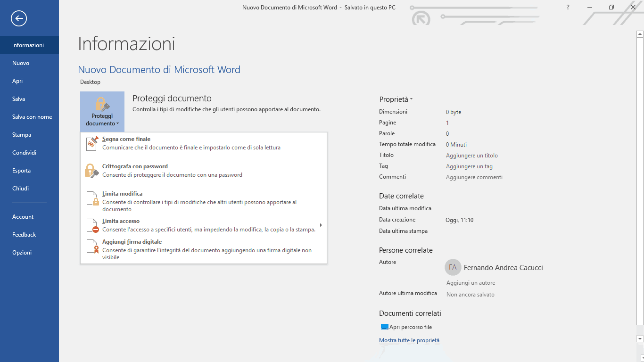Click the blue Apri percorso file icon
Screen dimensions: 644x362
click(x=384, y=327)
